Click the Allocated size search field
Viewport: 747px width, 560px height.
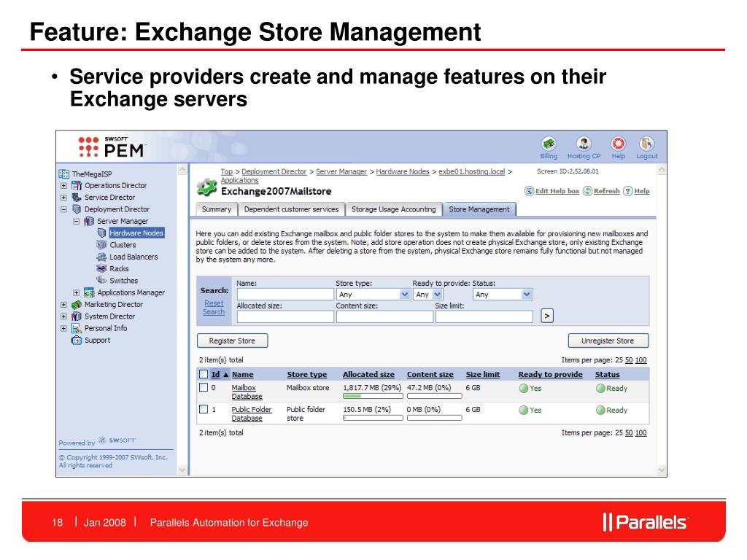coord(285,316)
